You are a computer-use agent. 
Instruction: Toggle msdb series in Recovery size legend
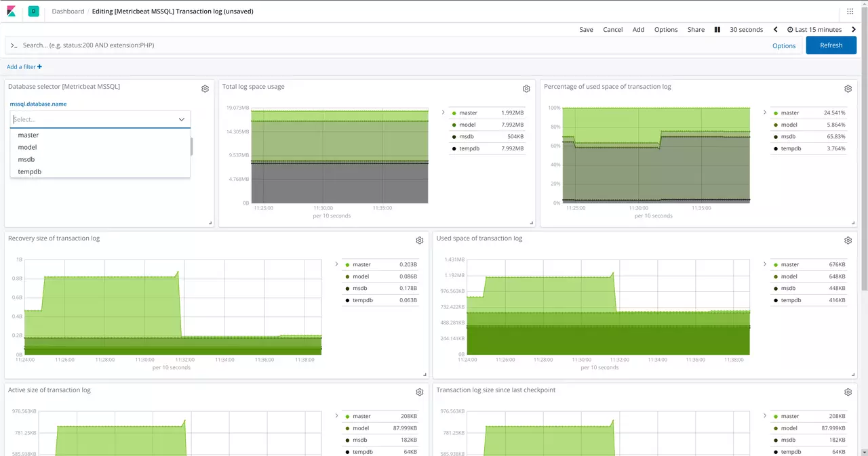360,289
